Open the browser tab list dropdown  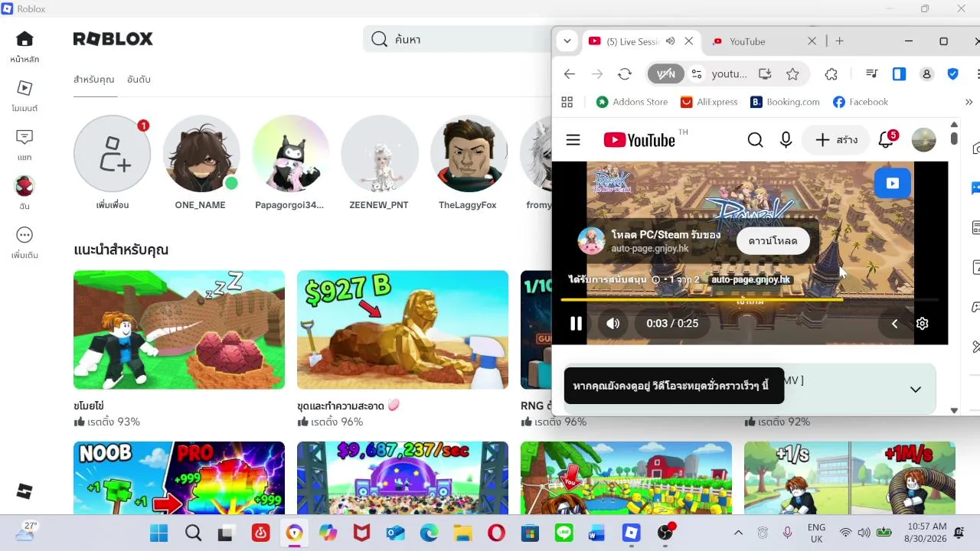click(567, 41)
